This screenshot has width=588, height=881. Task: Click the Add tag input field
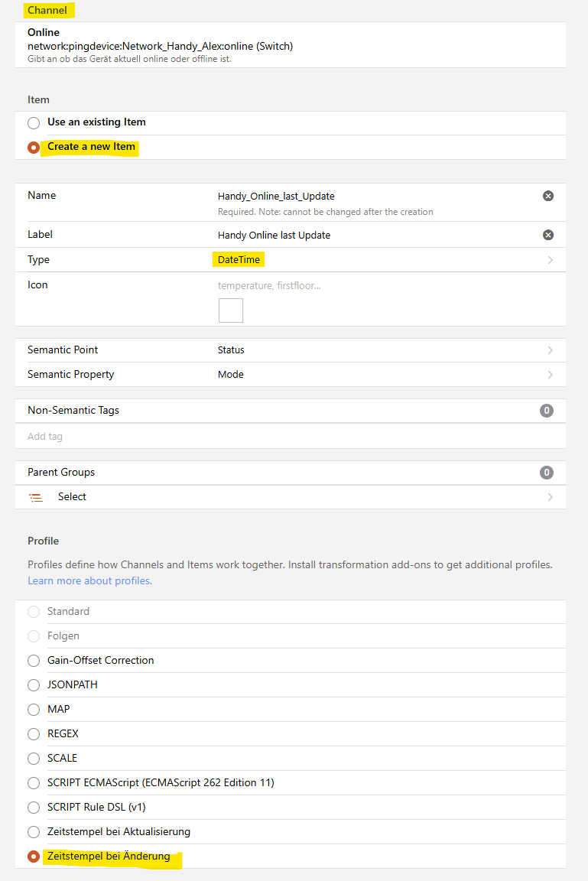(291, 437)
